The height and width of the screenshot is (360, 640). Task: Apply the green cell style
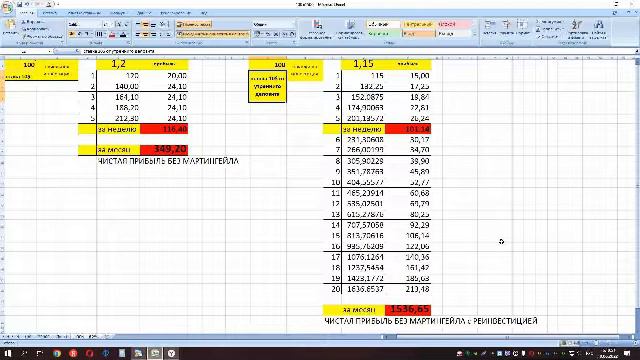(383, 34)
